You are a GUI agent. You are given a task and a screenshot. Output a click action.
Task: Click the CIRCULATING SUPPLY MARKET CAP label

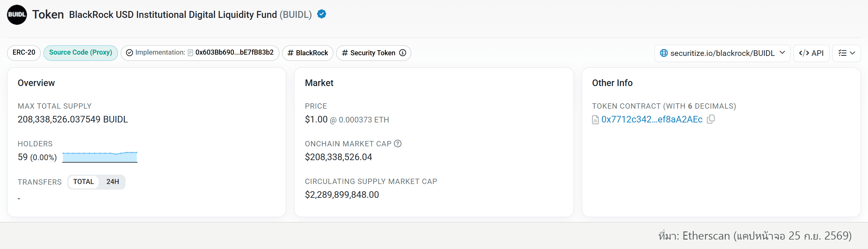(x=371, y=181)
